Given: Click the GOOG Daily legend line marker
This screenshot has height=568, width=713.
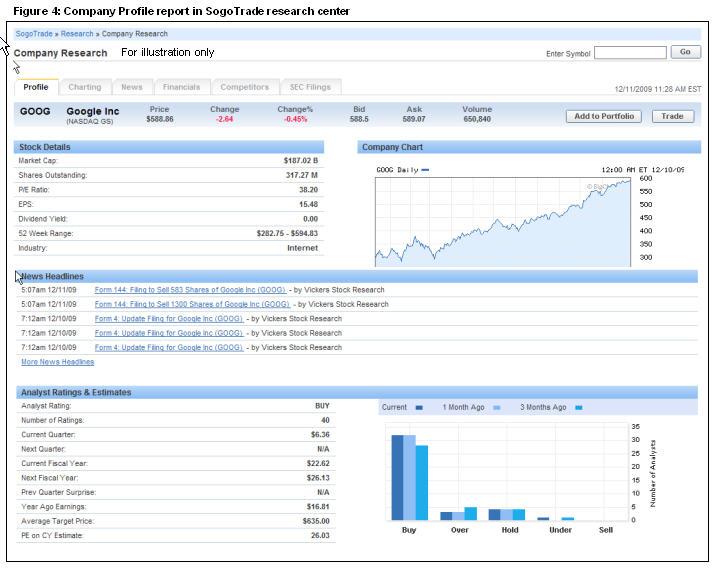Looking at the screenshot, I should (425, 170).
